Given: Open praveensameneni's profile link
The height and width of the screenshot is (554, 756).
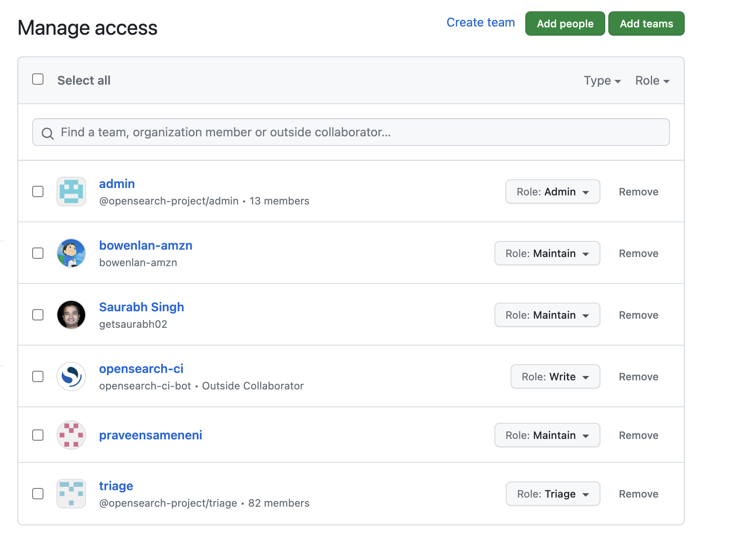Looking at the screenshot, I should coord(150,435).
